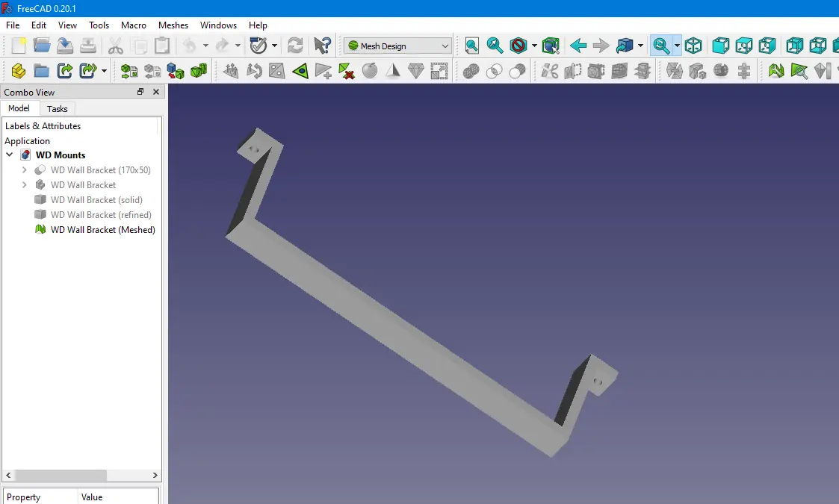This screenshot has width=839, height=504.
Task: Click the Redo arrow icon
Action: 222,46
